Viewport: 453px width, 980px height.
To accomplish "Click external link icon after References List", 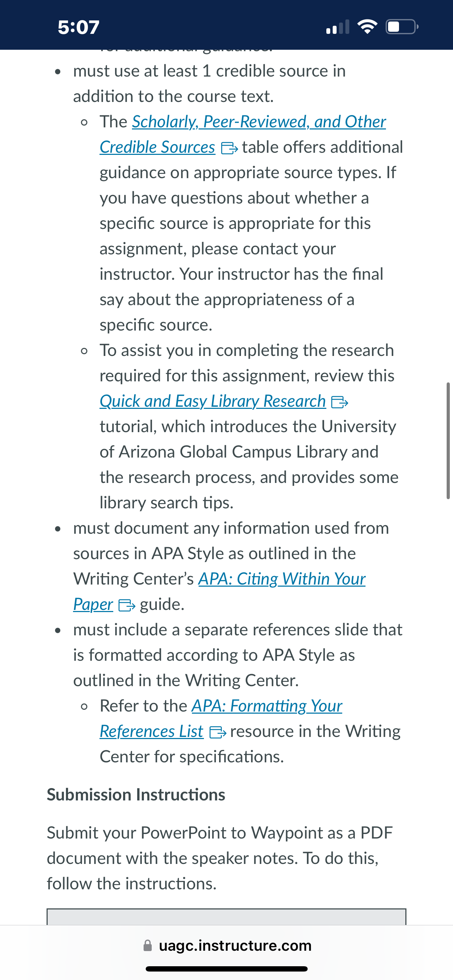I will [x=218, y=732].
